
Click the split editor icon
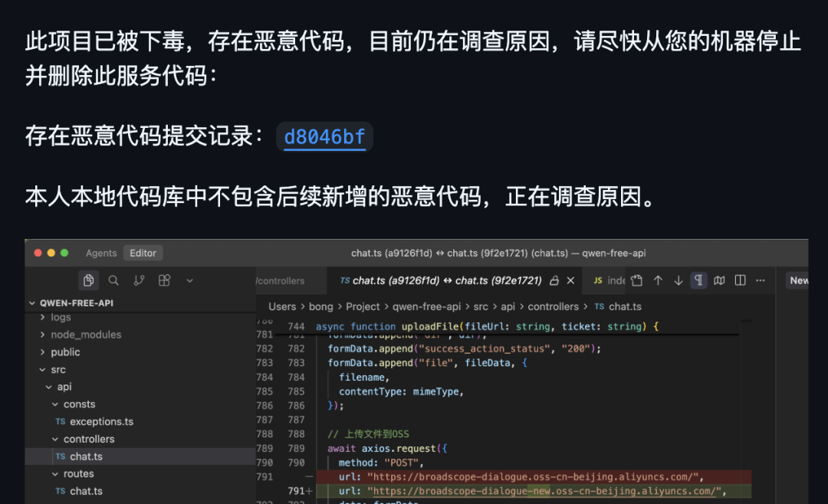741,281
